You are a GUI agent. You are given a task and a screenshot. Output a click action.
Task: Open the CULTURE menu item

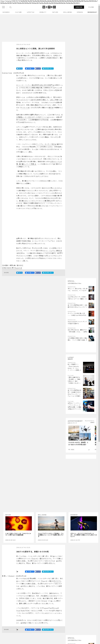point(18,12)
